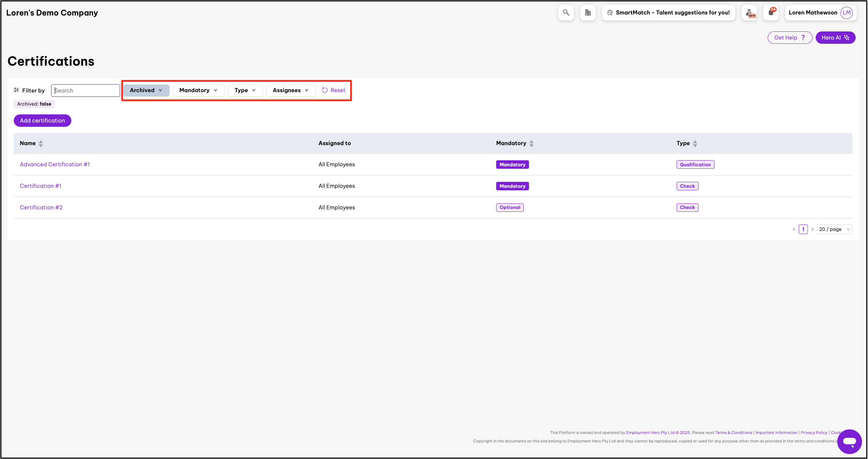Image resolution: width=868 pixels, height=459 pixels.
Task: Sort the Name column
Action: click(x=41, y=143)
